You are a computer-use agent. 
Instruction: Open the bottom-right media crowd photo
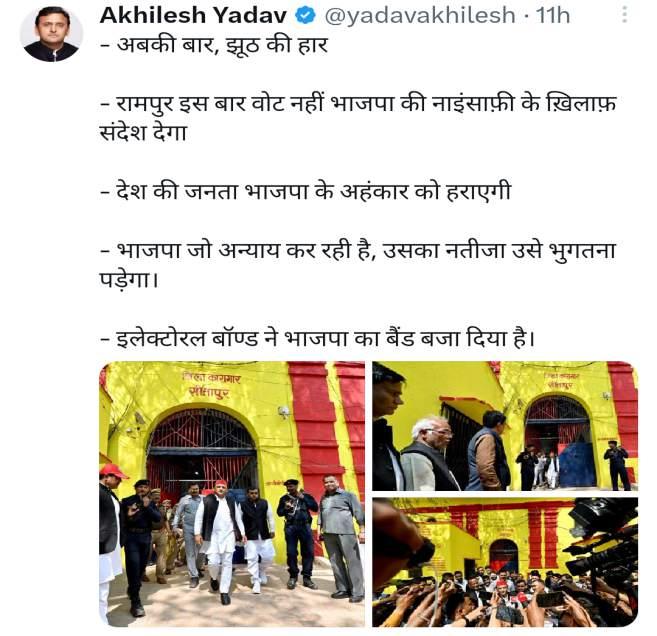[505, 562]
